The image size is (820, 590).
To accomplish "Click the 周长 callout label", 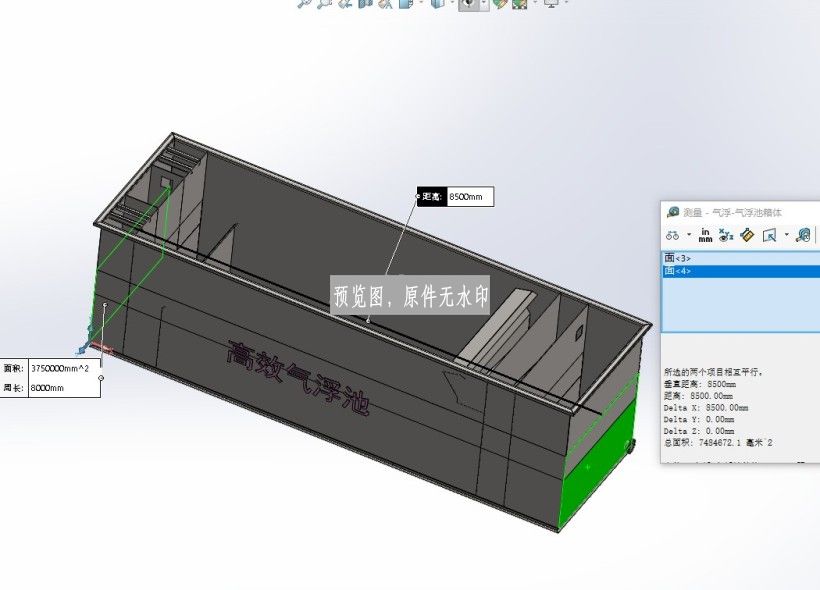I will 14,388.
